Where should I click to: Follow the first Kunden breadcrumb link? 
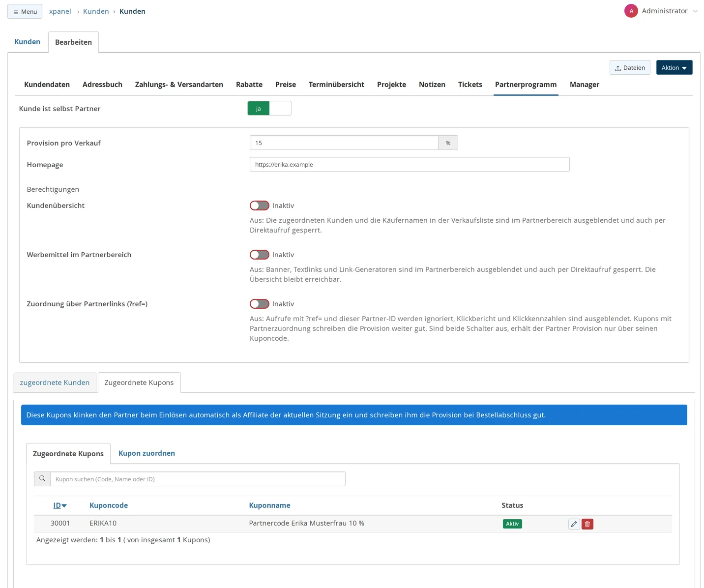(x=96, y=11)
